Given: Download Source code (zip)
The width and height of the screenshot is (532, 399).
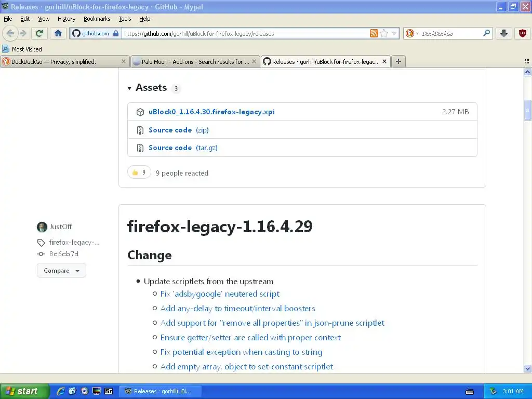Looking at the screenshot, I should point(179,130).
